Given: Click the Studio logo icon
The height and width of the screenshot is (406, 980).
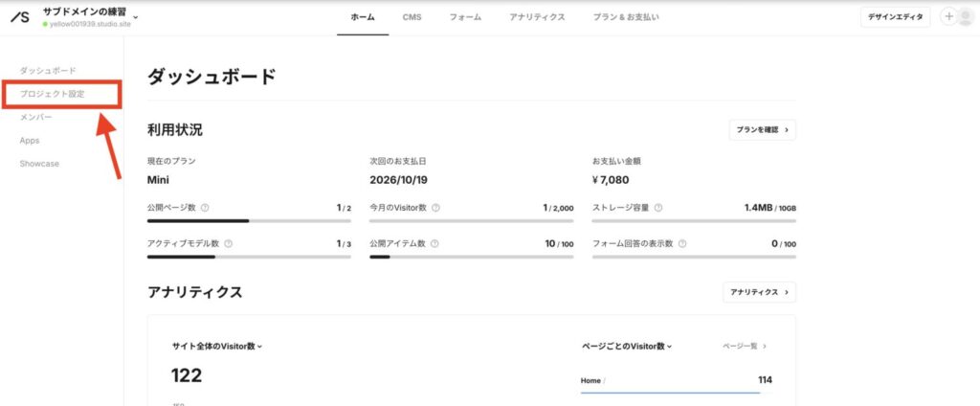Looking at the screenshot, I should pyautogui.click(x=19, y=17).
